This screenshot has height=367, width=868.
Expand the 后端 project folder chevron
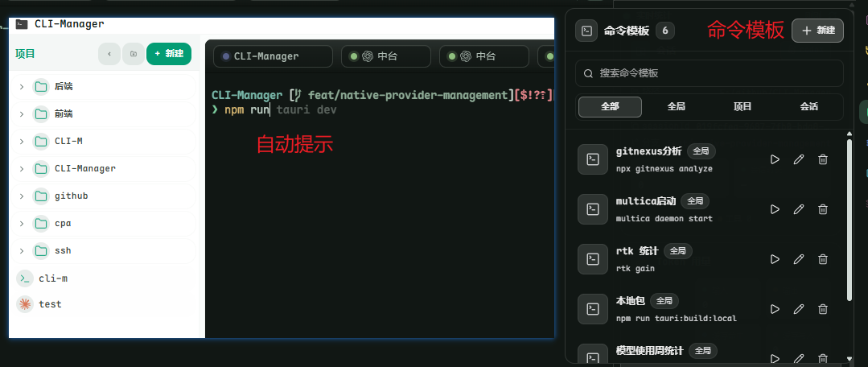click(22, 87)
